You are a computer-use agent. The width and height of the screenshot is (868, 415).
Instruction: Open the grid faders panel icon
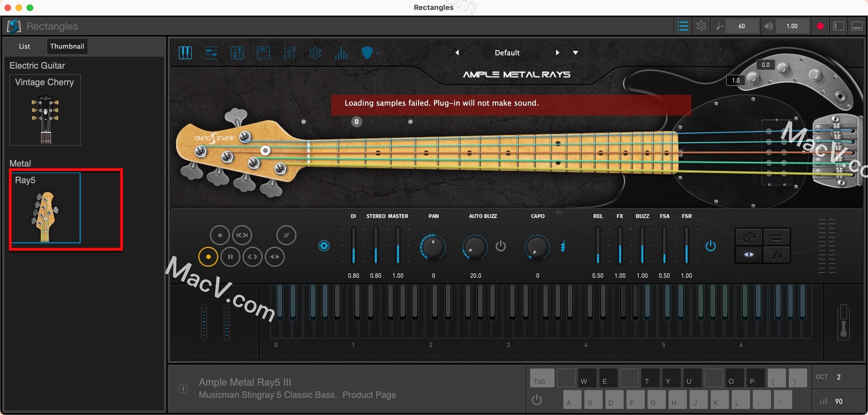click(x=237, y=53)
